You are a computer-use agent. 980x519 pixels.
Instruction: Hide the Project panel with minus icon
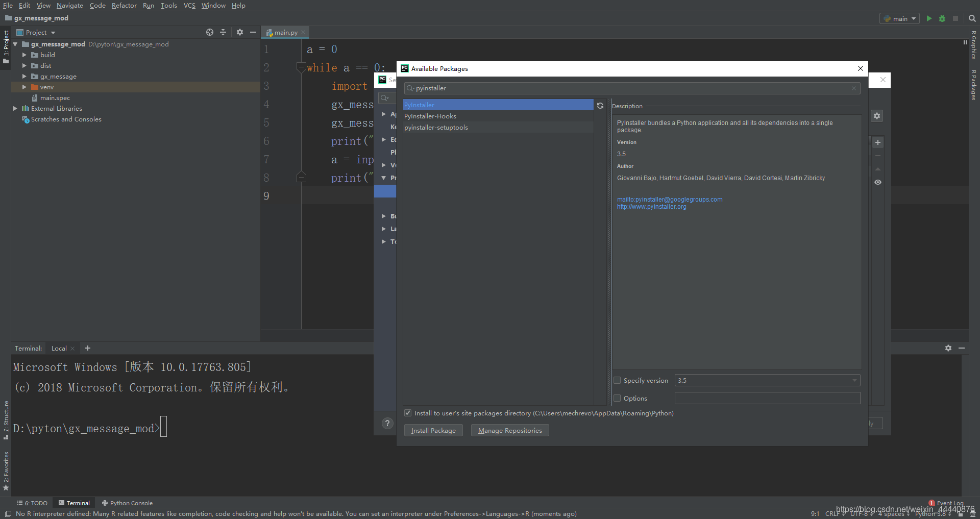(x=253, y=32)
